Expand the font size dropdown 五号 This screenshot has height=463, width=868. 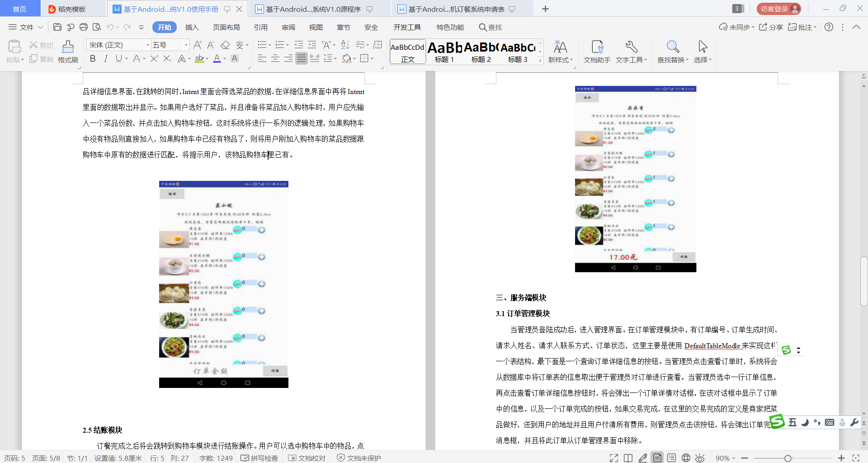point(186,45)
